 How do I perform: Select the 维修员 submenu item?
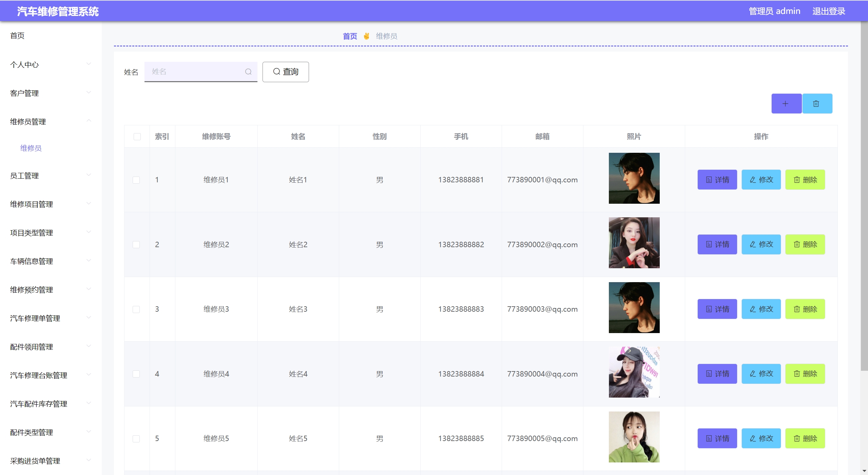31,148
